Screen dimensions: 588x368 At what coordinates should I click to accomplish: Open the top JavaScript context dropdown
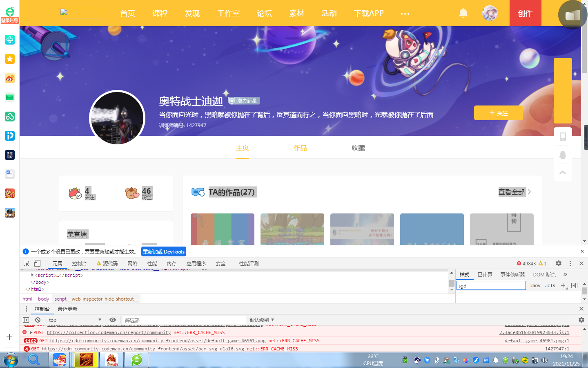click(75, 320)
